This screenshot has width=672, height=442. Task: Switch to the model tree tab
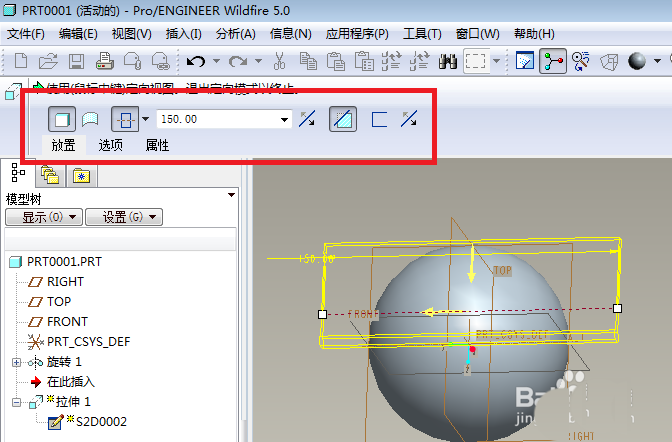[x=18, y=173]
